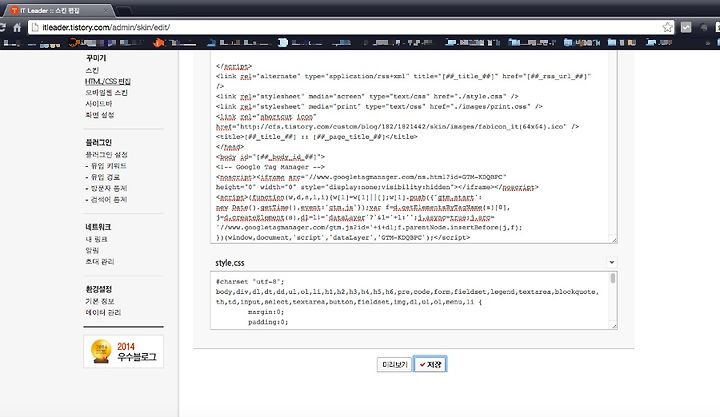720x417 pixels.
Task: Open 모바일웹 스킨 settings
Action: [x=106, y=93]
